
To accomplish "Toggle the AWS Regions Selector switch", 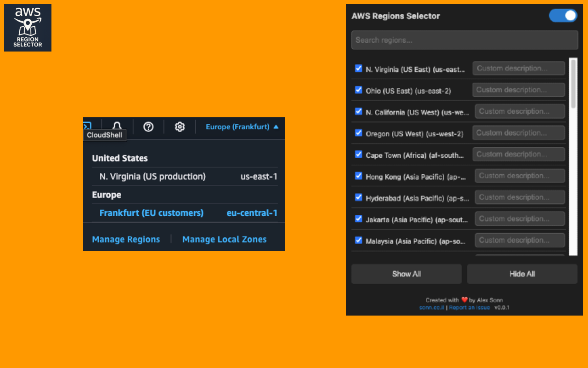I will point(563,15).
